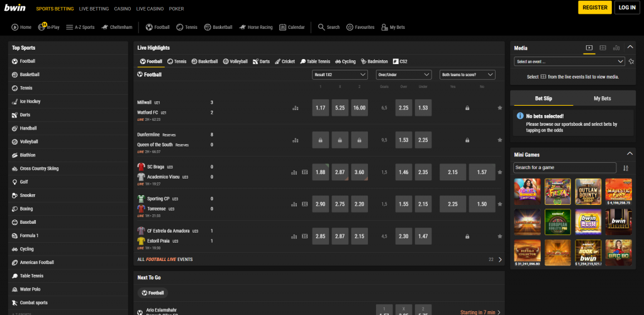This screenshot has width=644, height=315.
Task: Click the Log In button
Action: tap(627, 8)
